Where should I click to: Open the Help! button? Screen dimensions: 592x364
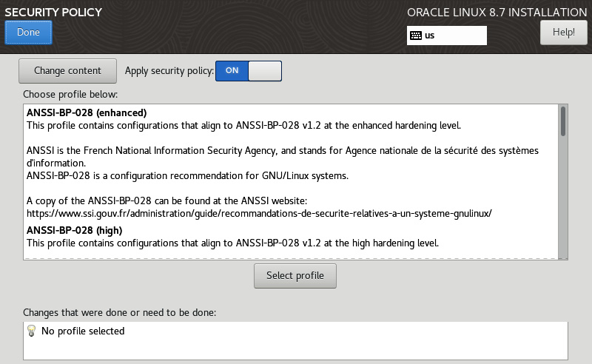[x=563, y=33]
